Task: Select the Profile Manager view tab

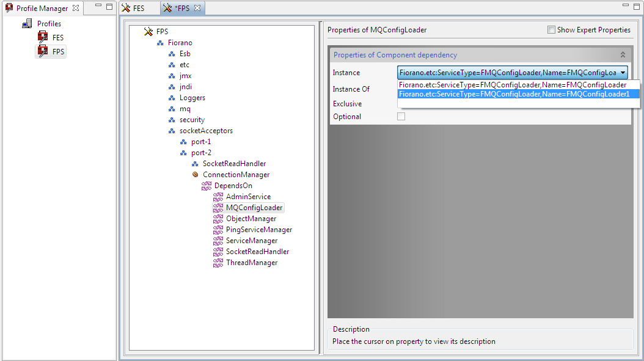Action: tap(42, 9)
